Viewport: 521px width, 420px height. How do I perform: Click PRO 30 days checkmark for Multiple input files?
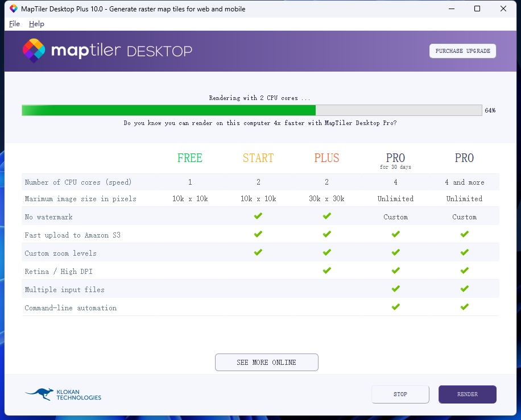(396, 289)
